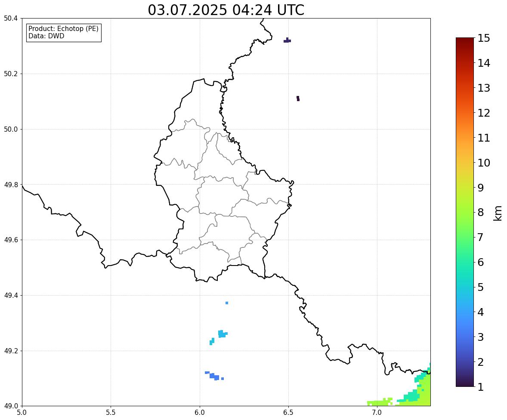The image size is (507, 420).
Task: Click the y-axis label 50.2
Action: point(11,74)
